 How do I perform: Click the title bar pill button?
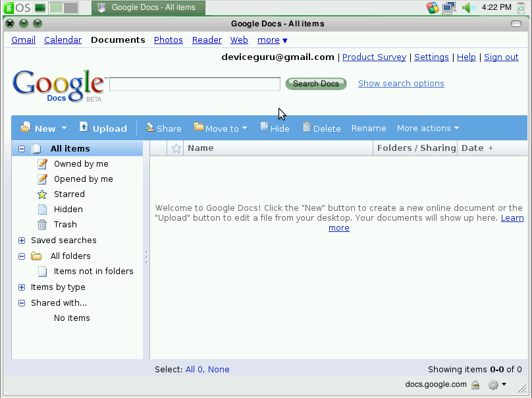[x=516, y=24]
